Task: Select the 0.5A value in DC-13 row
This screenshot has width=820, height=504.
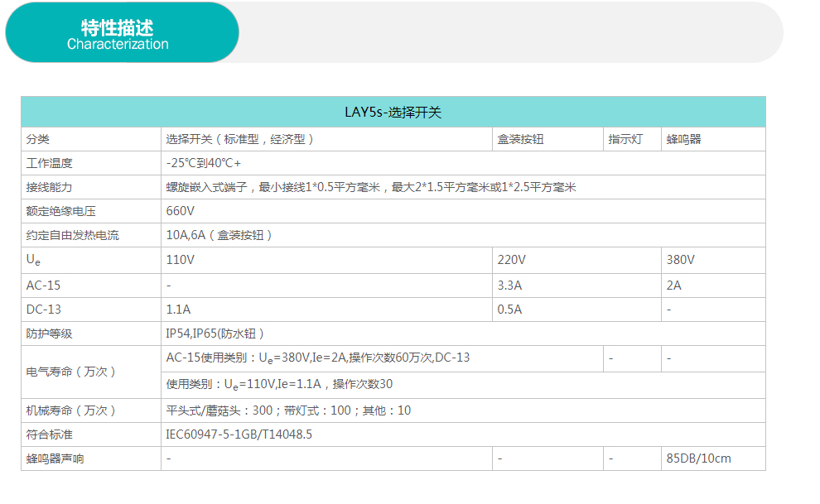Action: (509, 310)
